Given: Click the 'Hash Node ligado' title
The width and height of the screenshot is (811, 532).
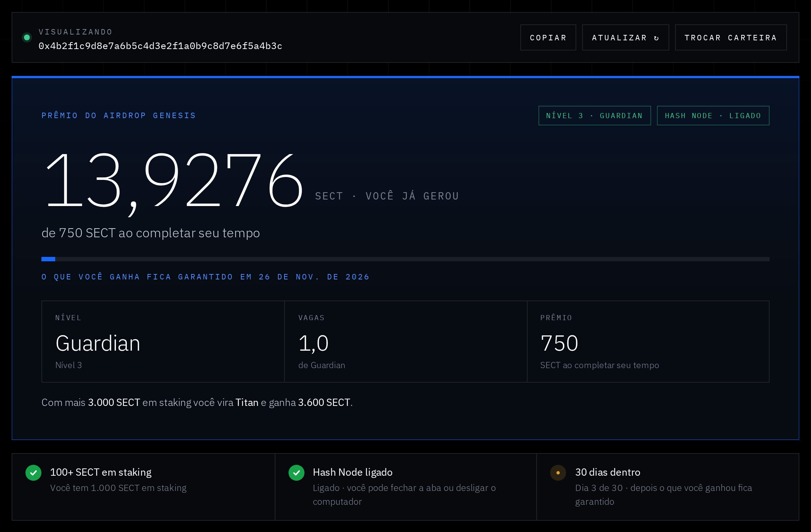Looking at the screenshot, I should [352, 472].
